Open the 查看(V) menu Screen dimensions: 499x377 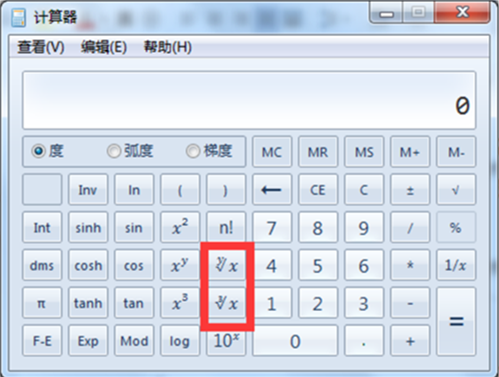(41, 47)
